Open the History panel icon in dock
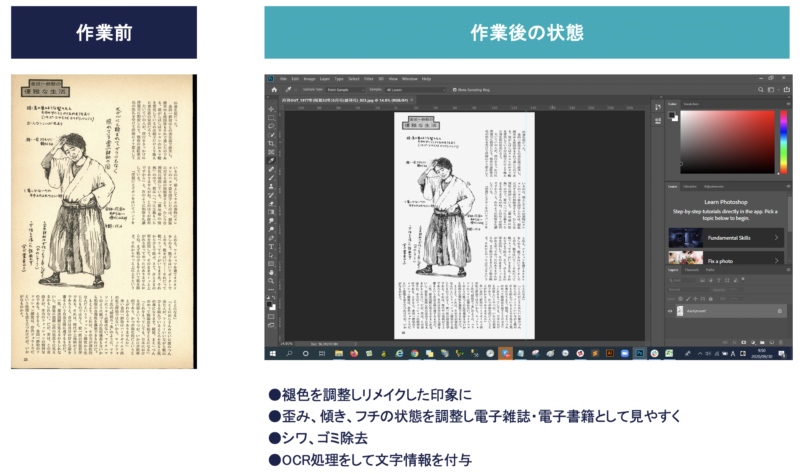The height and width of the screenshot is (474, 800). point(658,107)
